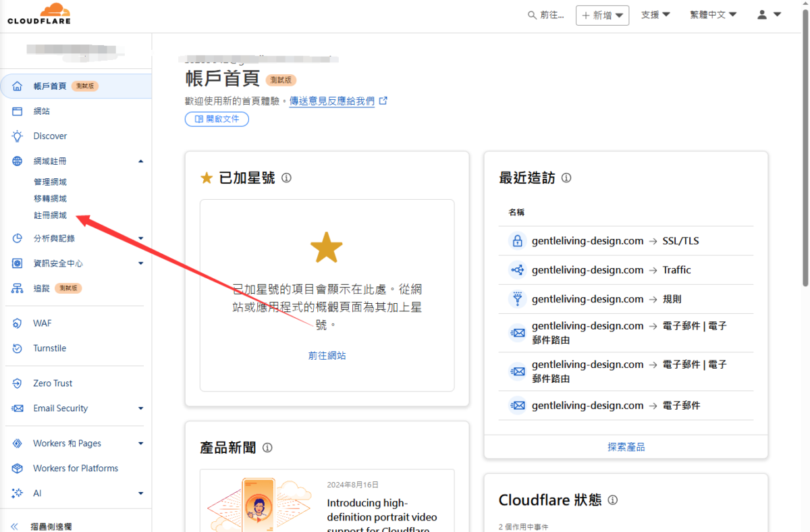Expand the 資訊安全中心 section arrow

pos(140,263)
